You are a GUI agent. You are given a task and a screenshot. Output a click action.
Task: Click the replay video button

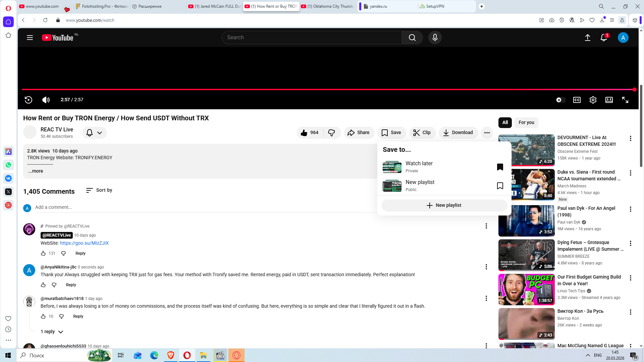tap(29, 100)
